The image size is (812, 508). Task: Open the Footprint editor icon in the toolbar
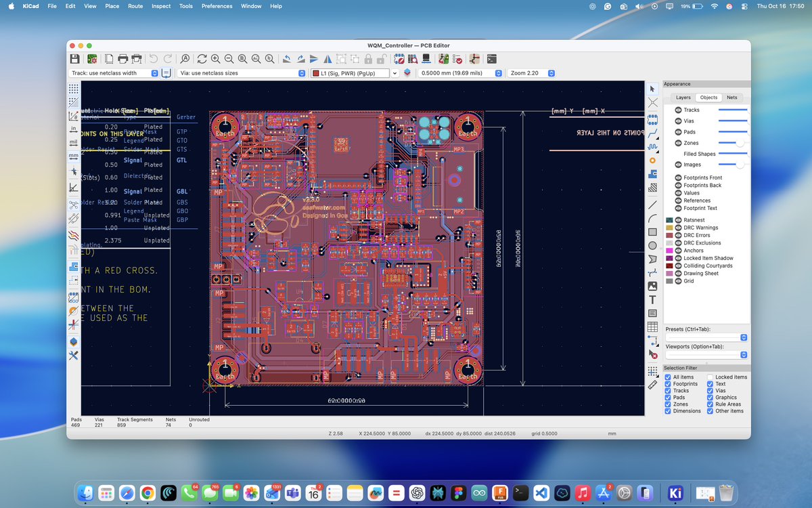399,59
